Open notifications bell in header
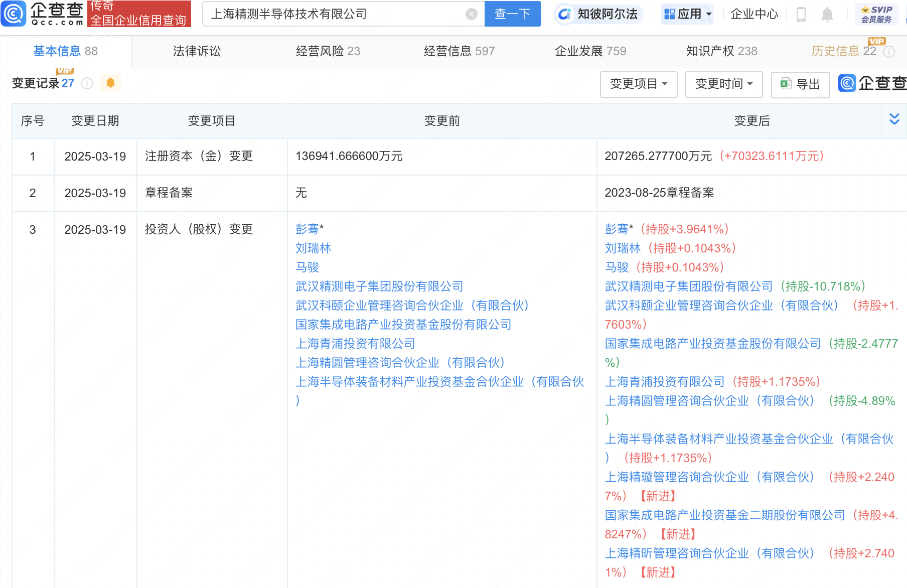 click(827, 14)
